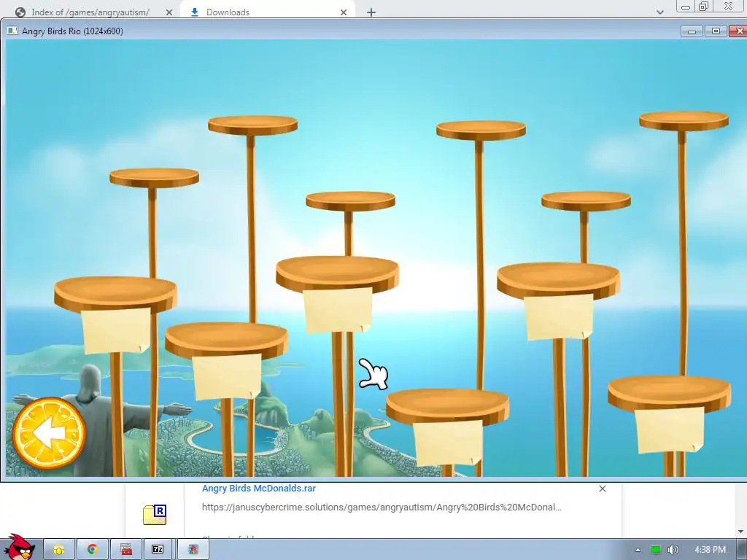Open Google Chrome from the taskbar
The image size is (747, 560).
[93, 550]
